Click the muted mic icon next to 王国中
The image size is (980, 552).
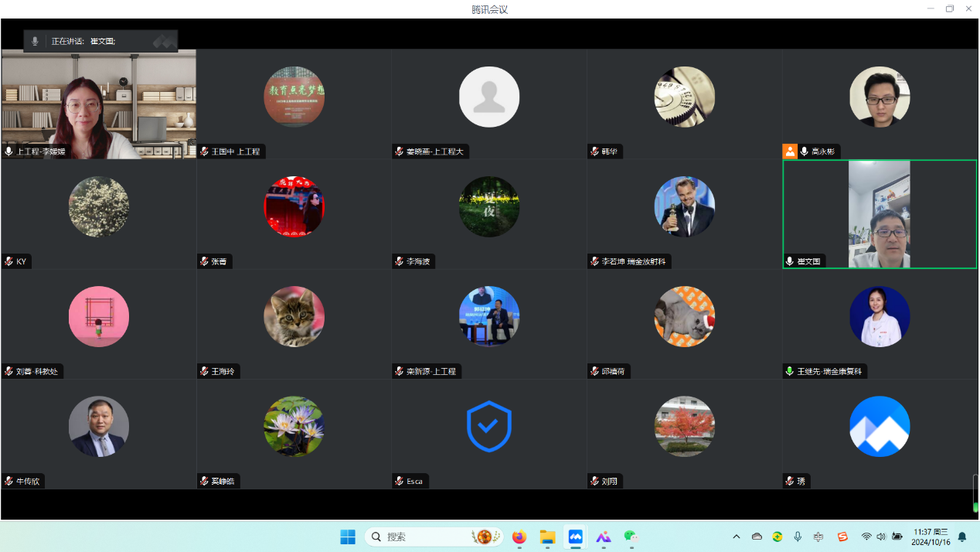point(205,152)
